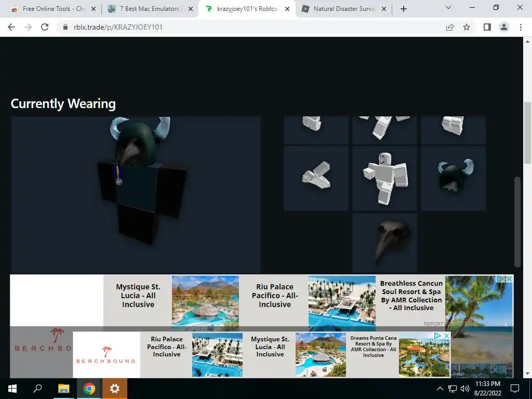This screenshot has width=532, height=399.
Task: Open the volume control tray icon
Action: tap(465, 389)
